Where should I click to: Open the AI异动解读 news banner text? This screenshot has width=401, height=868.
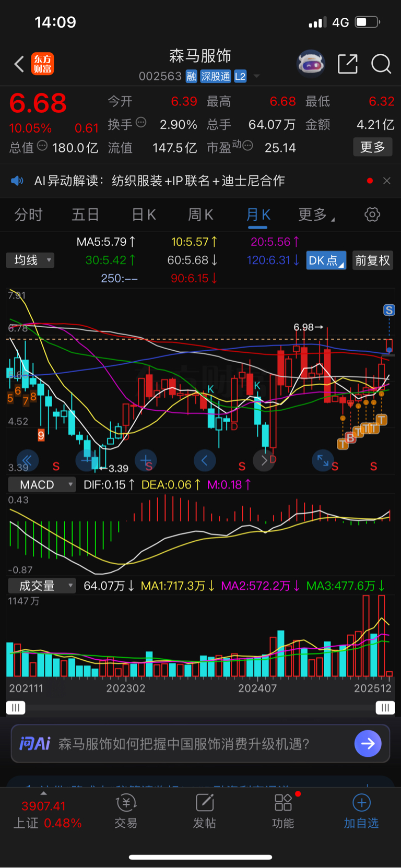(x=159, y=181)
